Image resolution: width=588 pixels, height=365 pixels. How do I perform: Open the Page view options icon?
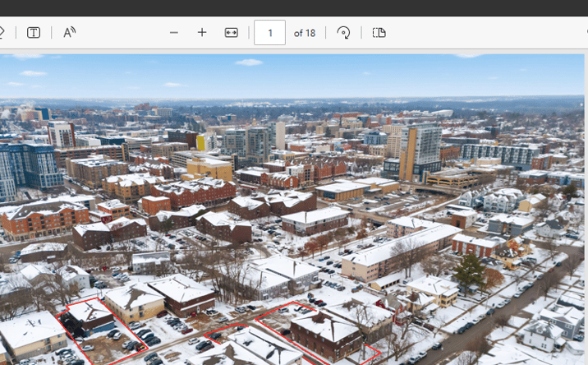tap(379, 33)
